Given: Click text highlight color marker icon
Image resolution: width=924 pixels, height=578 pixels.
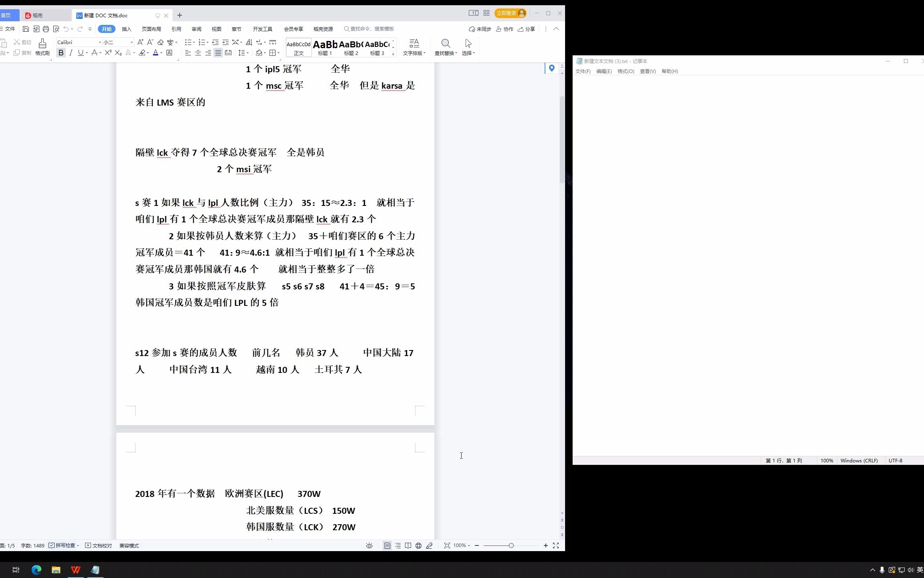Looking at the screenshot, I should tap(142, 53).
